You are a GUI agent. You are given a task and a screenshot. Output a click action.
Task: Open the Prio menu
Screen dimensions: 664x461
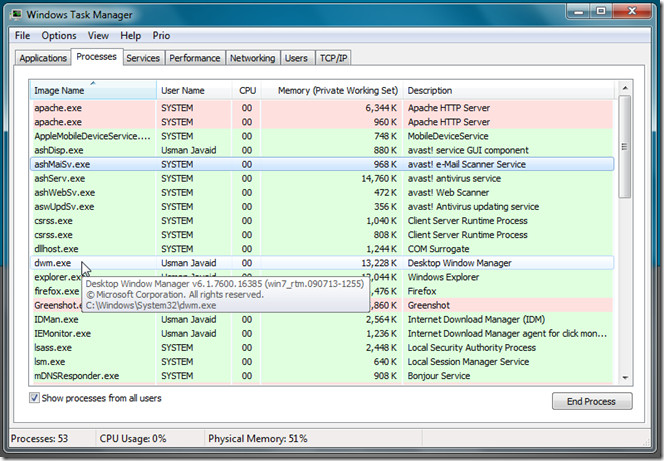[161, 36]
